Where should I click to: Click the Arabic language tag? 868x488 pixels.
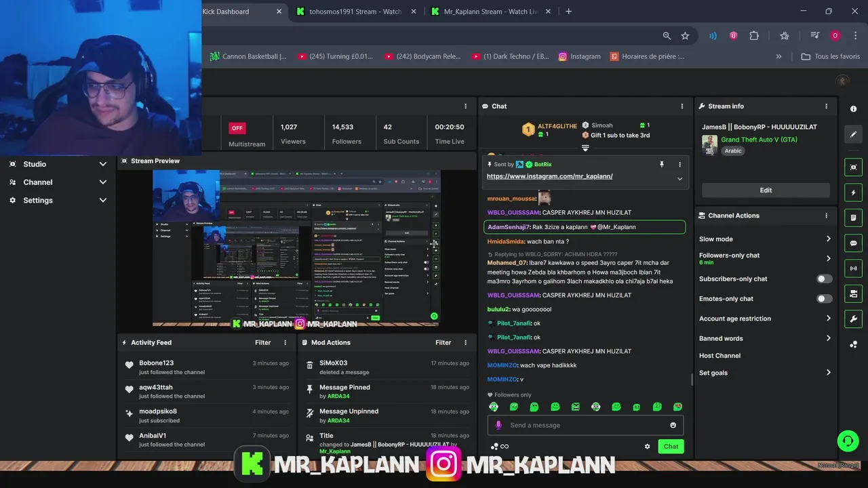[734, 151]
